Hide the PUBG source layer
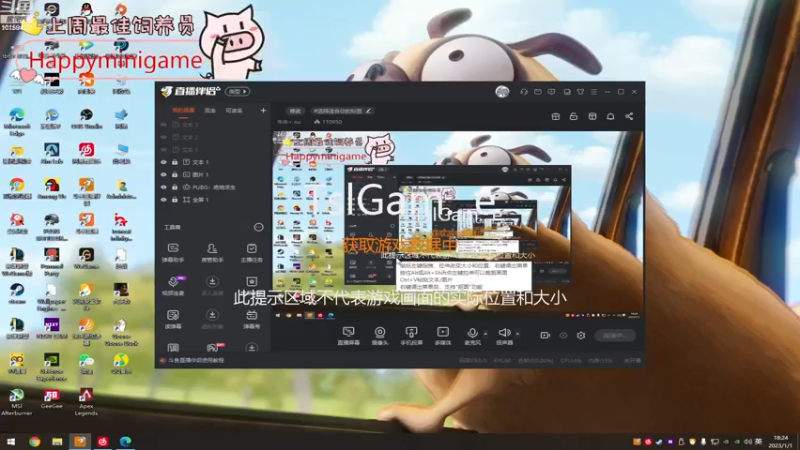The height and width of the screenshot is (450, 800). (163, 187)
